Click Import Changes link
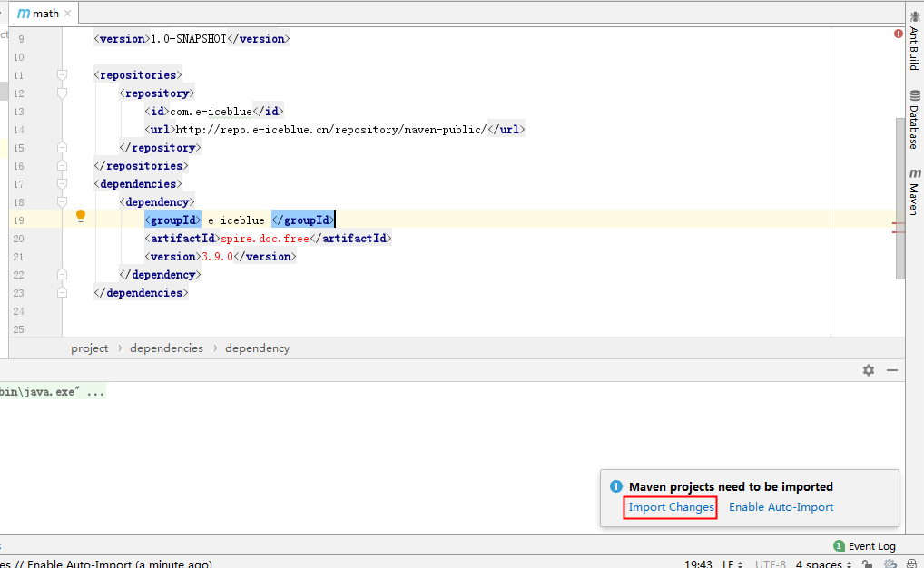Viewport: 924px width, 568px height. 671,507
